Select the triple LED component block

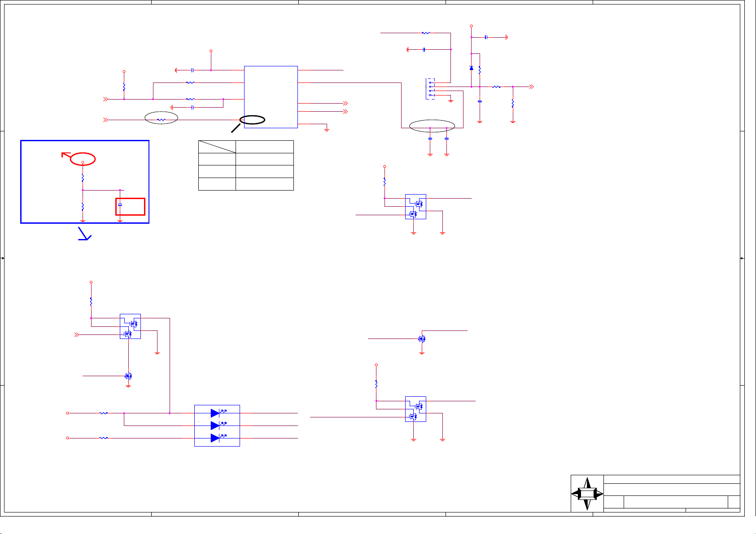coord(217,425)
